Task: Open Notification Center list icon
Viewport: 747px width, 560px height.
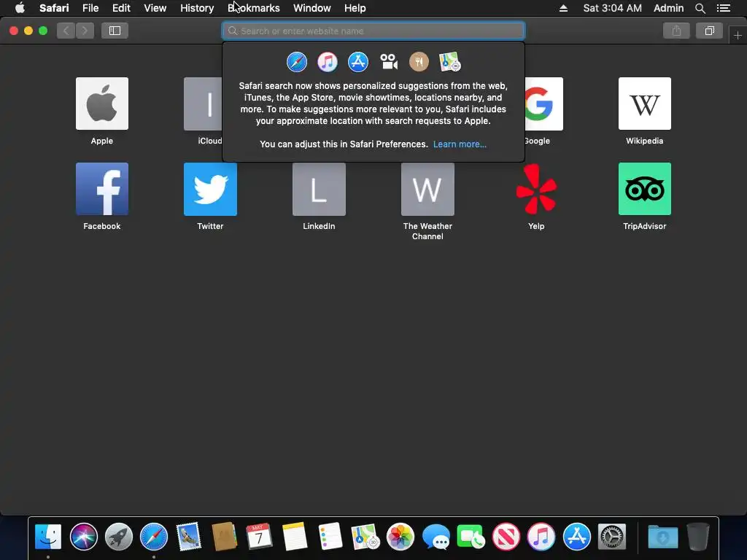Action: tap(723, 8)
